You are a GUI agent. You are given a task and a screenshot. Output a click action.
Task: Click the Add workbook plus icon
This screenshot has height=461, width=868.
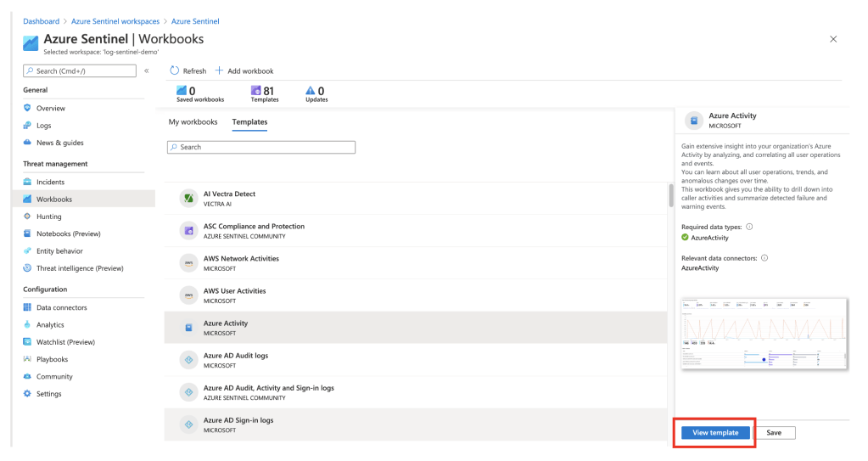pos(219,71)
